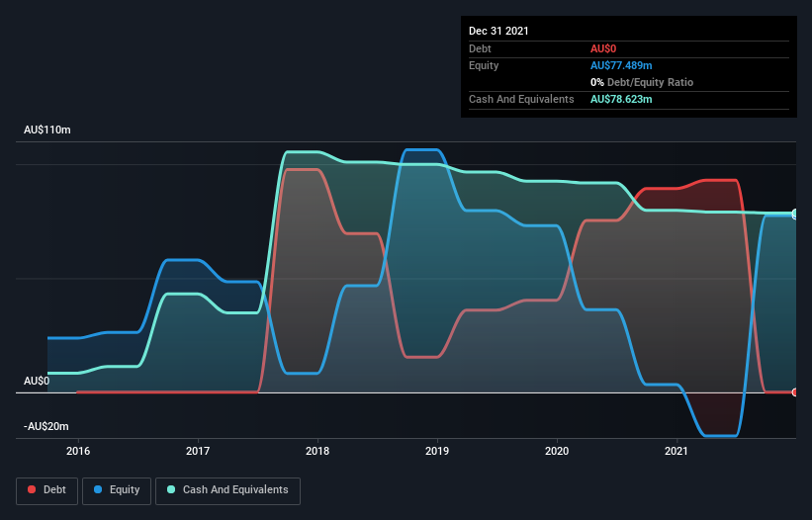Toggle the Equity series legend button
The width and height of the screenshot is (812, 520).
coord(117,490)
